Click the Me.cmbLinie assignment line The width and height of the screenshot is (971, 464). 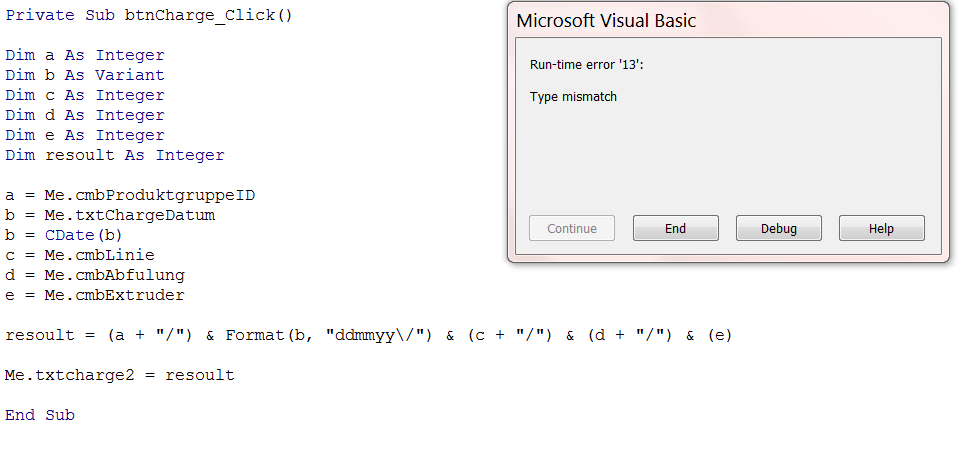(x=80, y=255)
